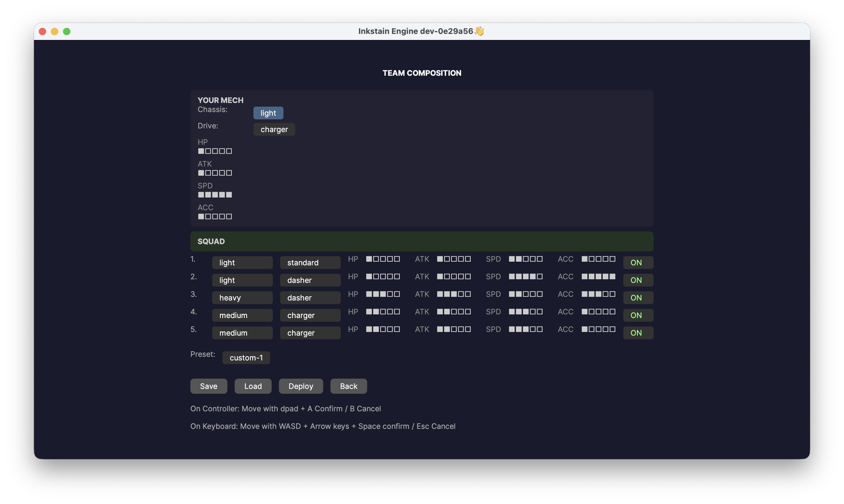Click your mech's SPD stat bar

point(215,195)
